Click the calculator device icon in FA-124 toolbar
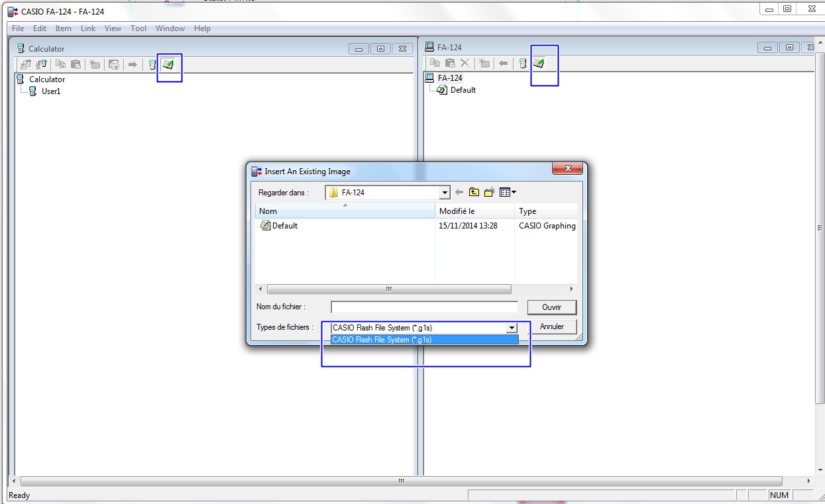825x504 pixels. [x=523, y=63]
